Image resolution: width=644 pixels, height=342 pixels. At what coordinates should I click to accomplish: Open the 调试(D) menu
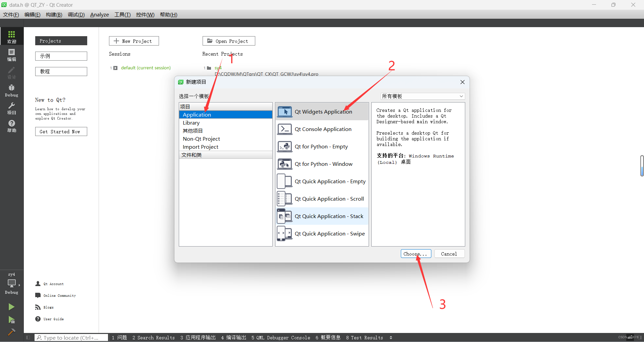(x=76, y=15)
